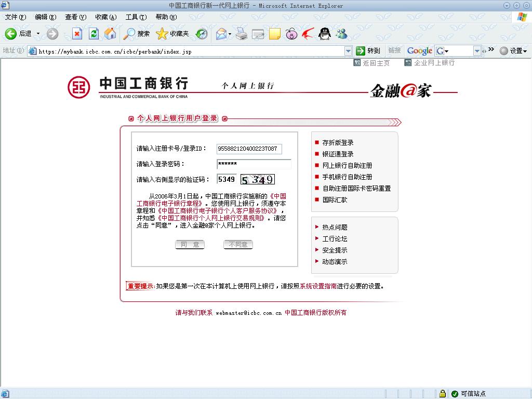Click the QQ penguin toolbar icon
This screenshot has width=532, height=399.
pos(325,34)
